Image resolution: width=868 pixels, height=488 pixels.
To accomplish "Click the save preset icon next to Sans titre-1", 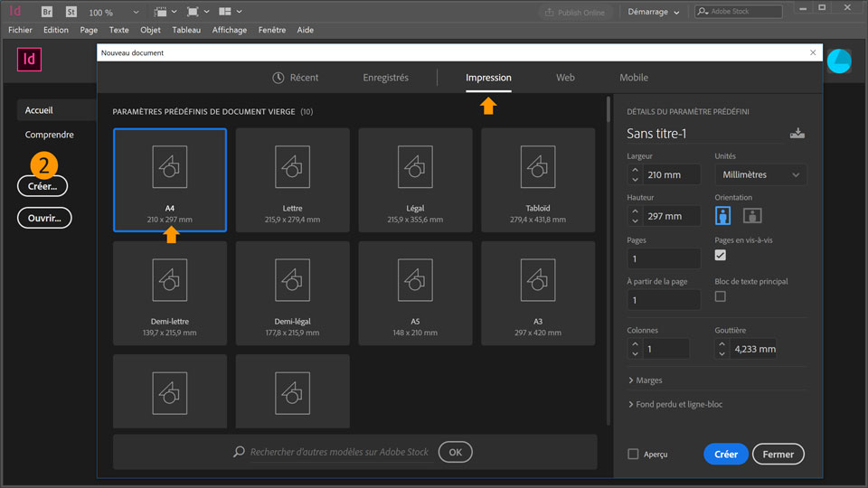I will point(797,134).
